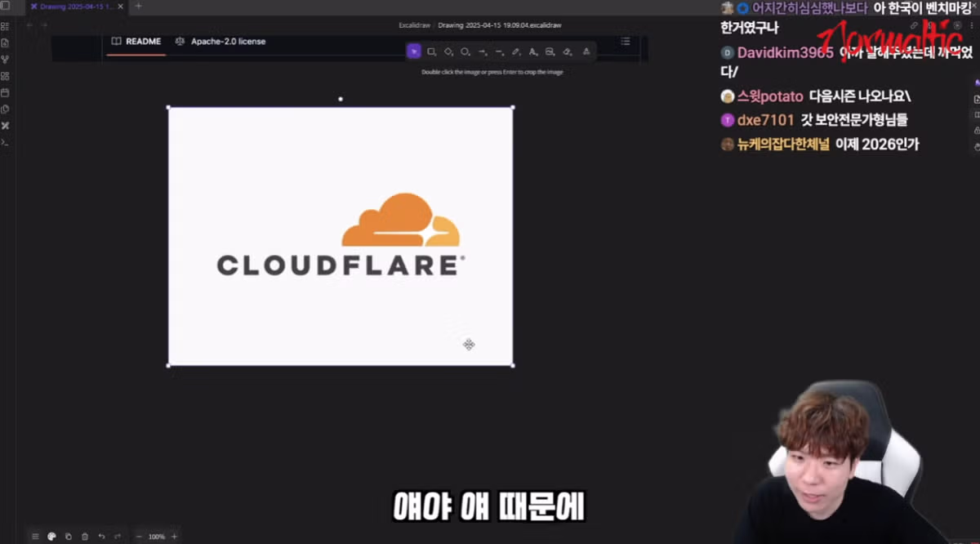The width and height of the screenshot is (980, 544).
Task: Click chat username 스윗potato
Action: click(769, 96)
